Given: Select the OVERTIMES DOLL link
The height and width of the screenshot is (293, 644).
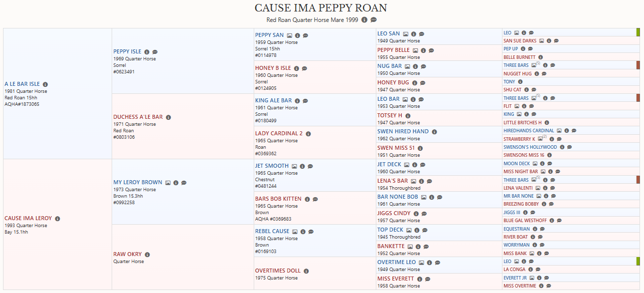Looking at the screenshot, I should 278,271.
